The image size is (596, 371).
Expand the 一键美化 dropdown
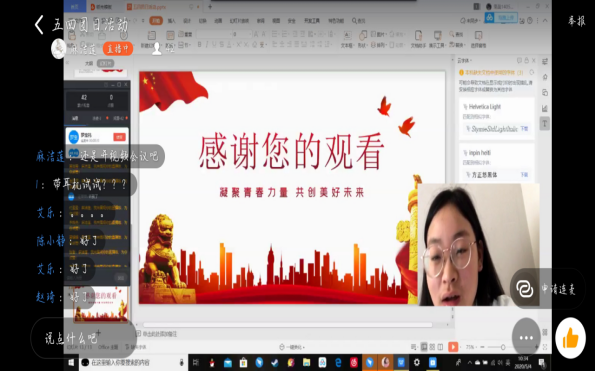[x=292, y=347]
